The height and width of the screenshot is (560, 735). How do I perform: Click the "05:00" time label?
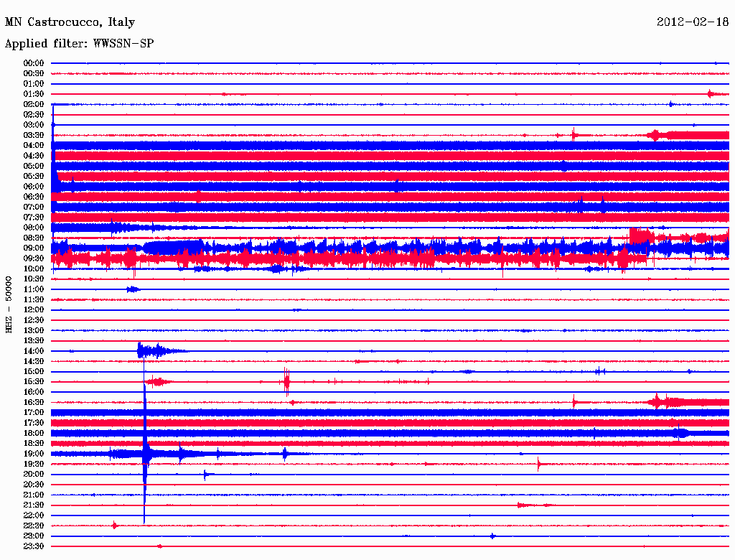point(33,166)
